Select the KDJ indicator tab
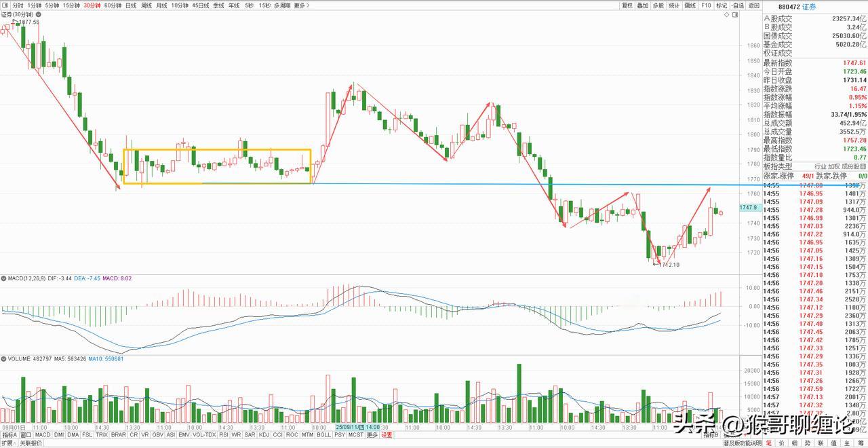Screen dimensions: 868x448 coord(264,434)
